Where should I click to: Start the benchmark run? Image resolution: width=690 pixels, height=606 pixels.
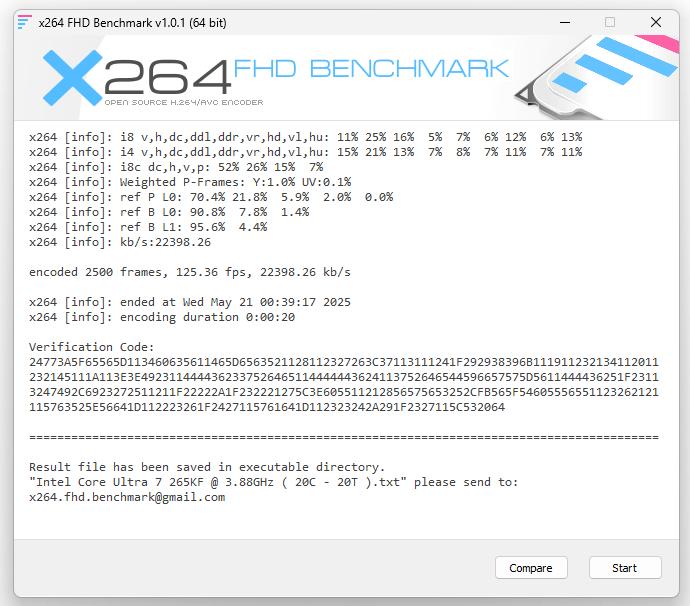click(625, 568)
